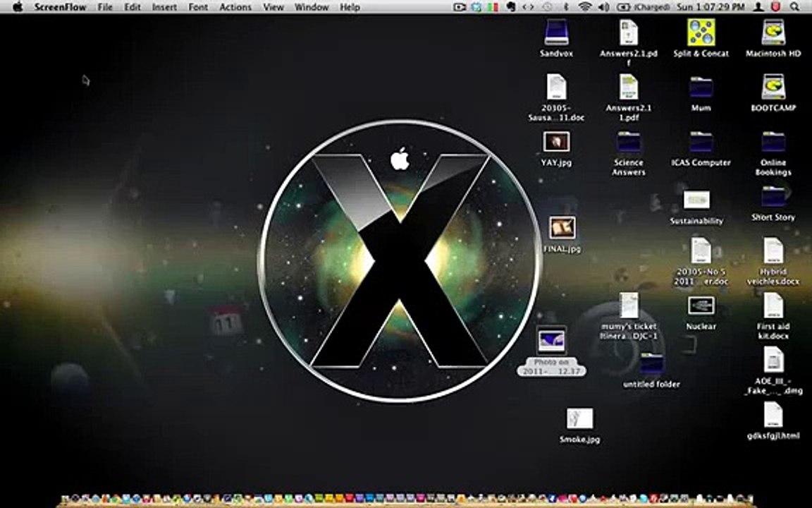Select the Mum folder

click(x=701, y=87)
